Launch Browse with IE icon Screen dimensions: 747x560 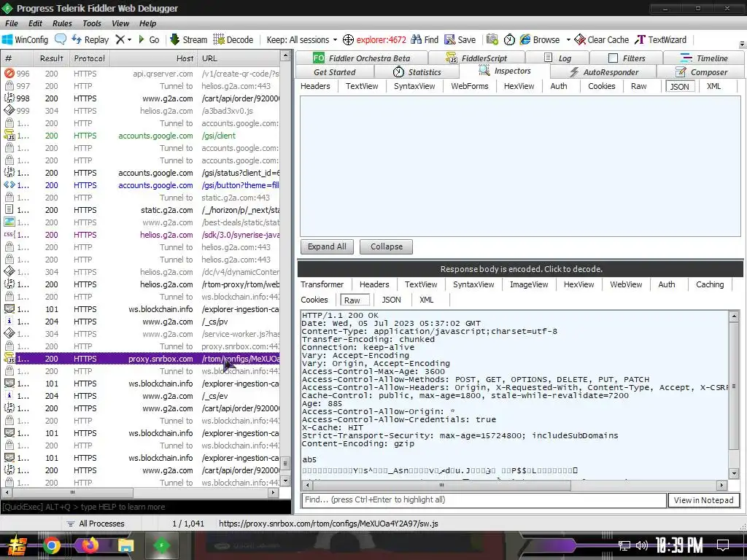pyautogui.click(x=540, y=39)
